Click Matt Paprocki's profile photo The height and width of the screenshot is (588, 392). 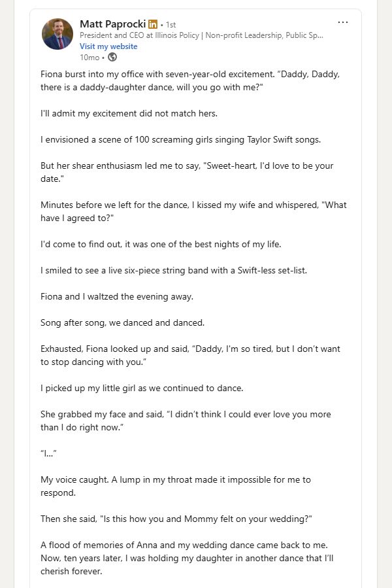click(x=57, y=34)
